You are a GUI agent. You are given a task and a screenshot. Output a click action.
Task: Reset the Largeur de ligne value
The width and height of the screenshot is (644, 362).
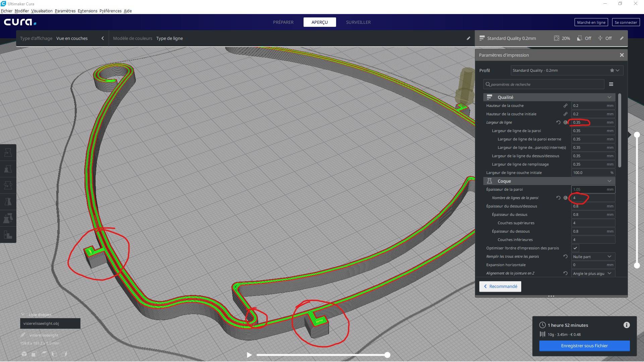[x=558, y=122]
